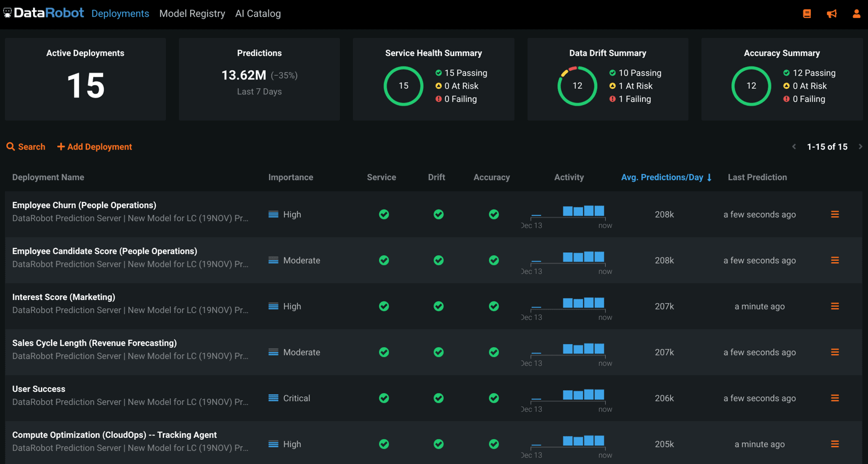Sort by Avg. Predictions/Day column

pos(666,177)
